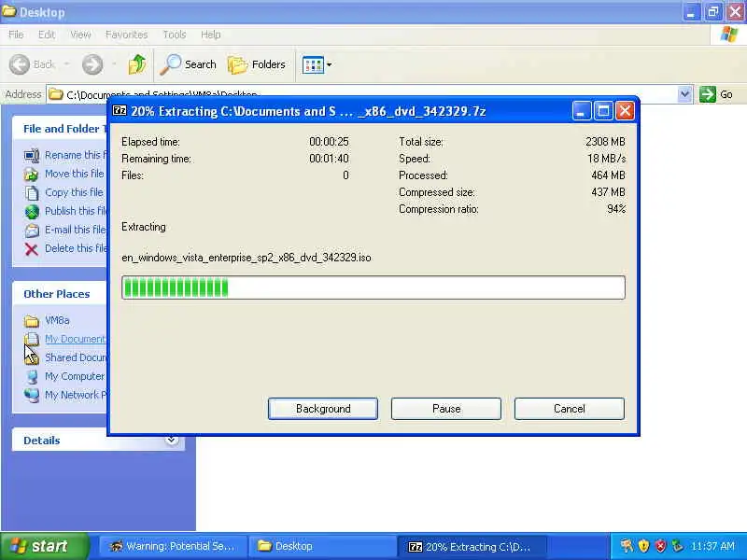This screenshot has width=747, height=560.
Task: Click the red Delete this file icon
Action: 32,249
